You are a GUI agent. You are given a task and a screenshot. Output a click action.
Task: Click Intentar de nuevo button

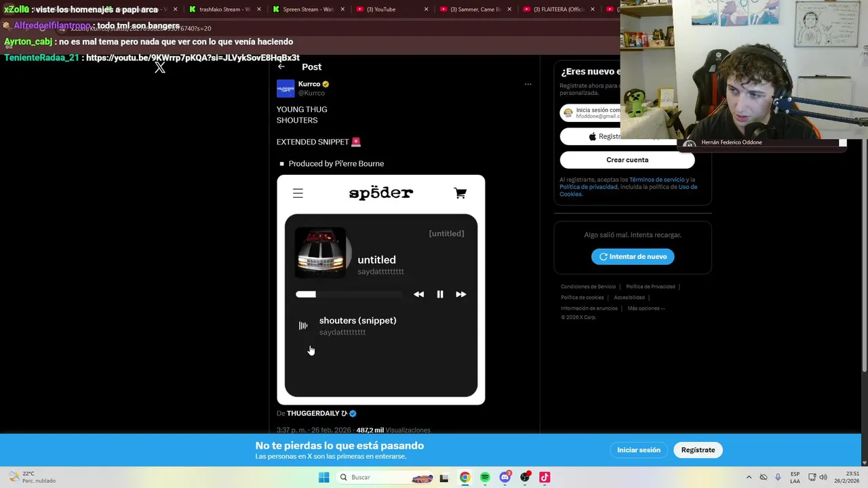tap(633, 256)
